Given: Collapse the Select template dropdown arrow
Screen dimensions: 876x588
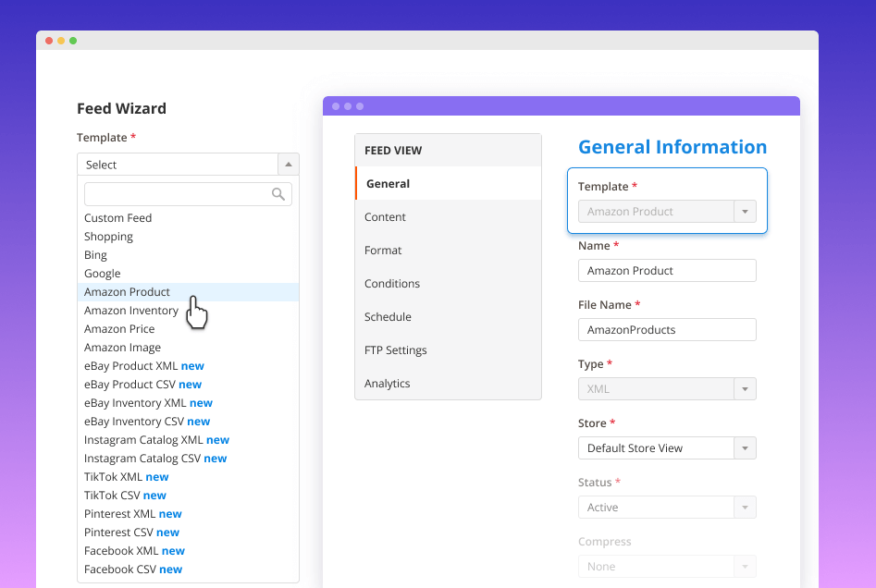Looking at the screenshot, I should coord(289,164).
